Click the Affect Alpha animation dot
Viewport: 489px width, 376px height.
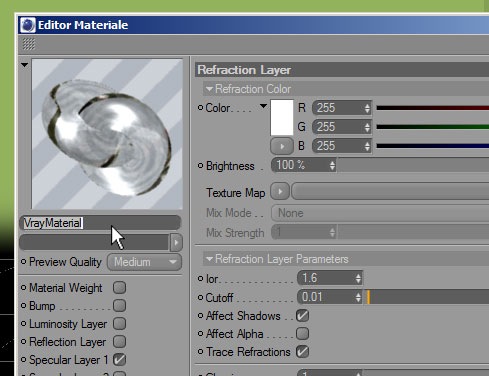(x=200, y=333)
